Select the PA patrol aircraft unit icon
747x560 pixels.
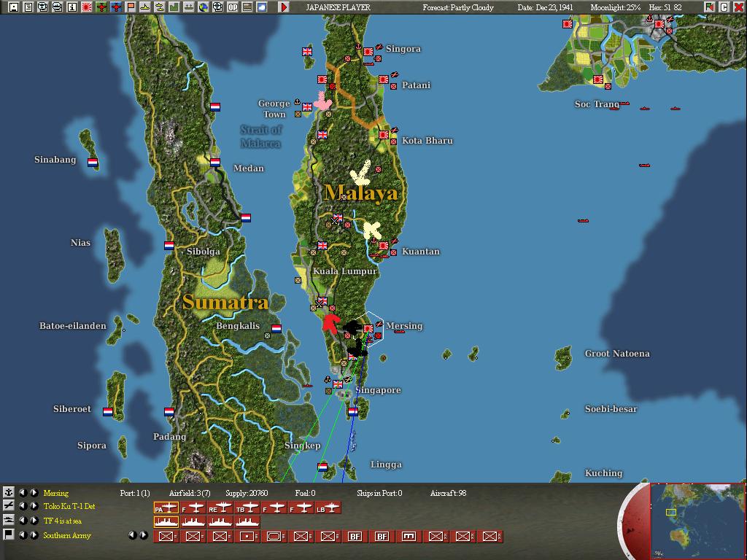[166, 508]
